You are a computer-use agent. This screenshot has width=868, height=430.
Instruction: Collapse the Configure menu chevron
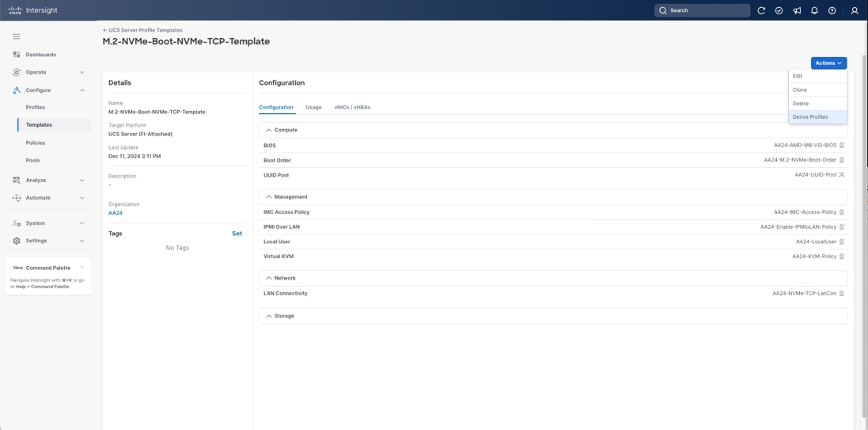tap(82, 89)
